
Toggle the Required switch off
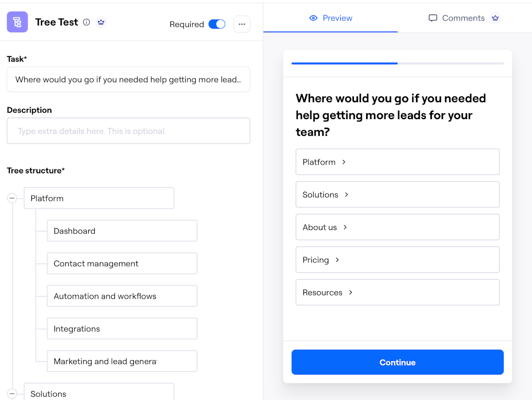click(x=217, y=24)
